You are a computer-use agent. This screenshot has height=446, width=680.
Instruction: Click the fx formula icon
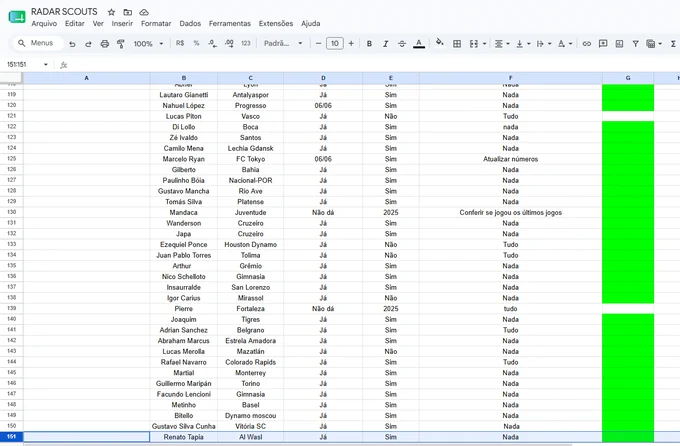point(64,65)
